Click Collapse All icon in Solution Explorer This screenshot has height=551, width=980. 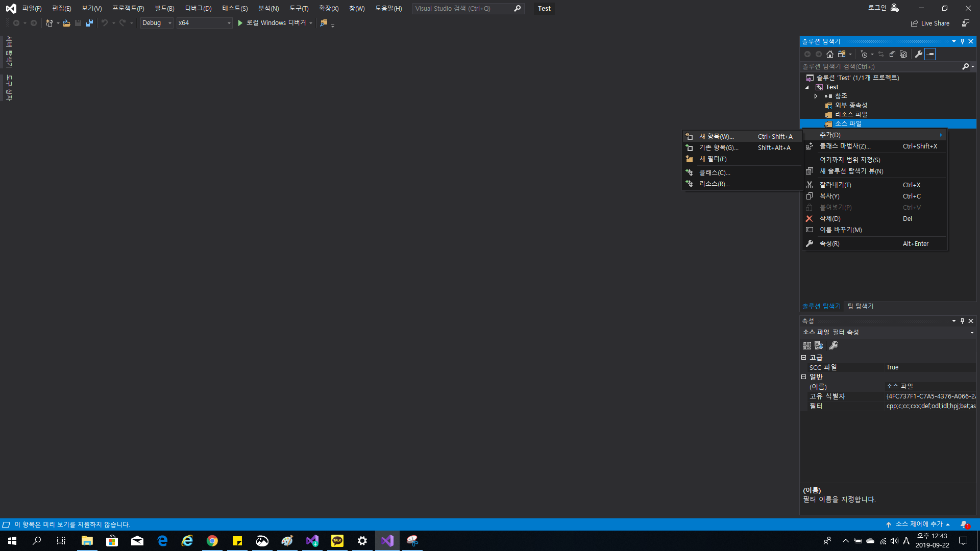click(x=892, y=54)
